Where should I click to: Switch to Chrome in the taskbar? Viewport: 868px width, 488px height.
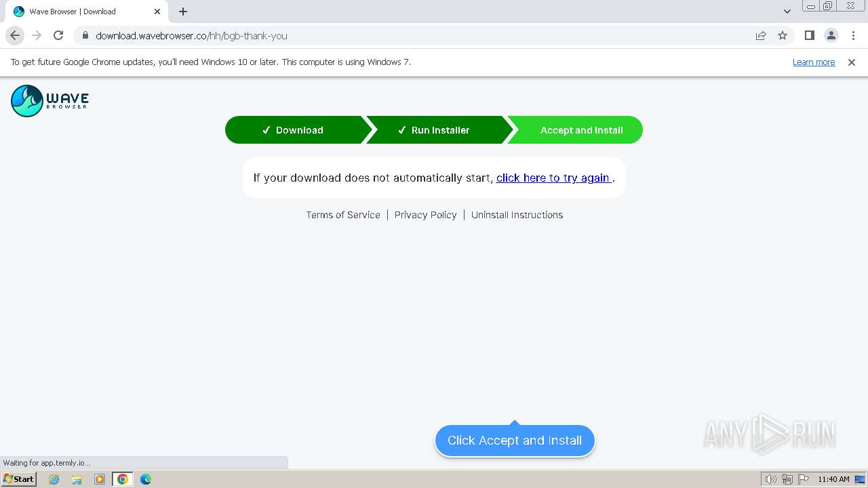pyautogui.click(x=123, y=479)
